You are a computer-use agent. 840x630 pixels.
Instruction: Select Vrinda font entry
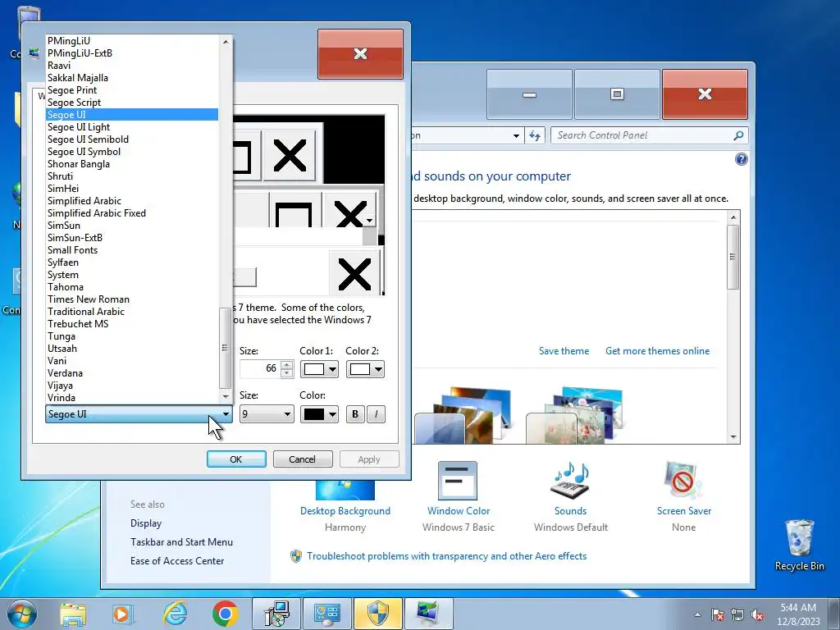(132, 398)
